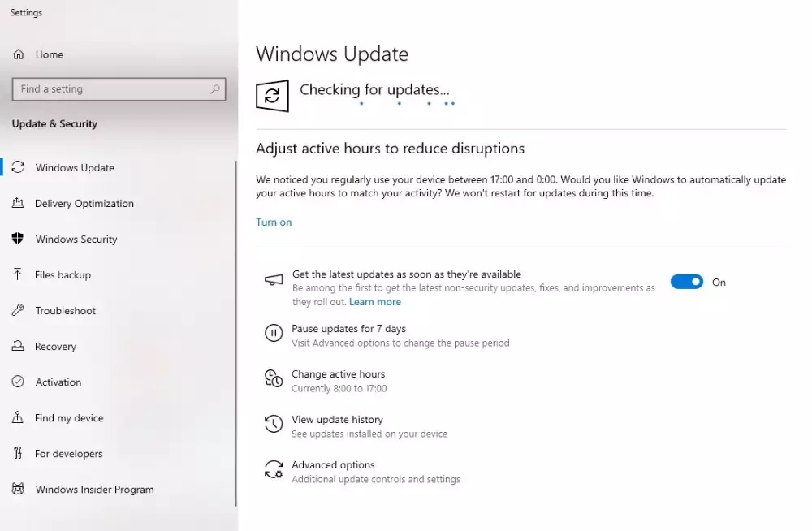Viewport: 812px width, 531px height.
Task: Click the Delivery Optimization icon
Action: click(x=18, y=203)
